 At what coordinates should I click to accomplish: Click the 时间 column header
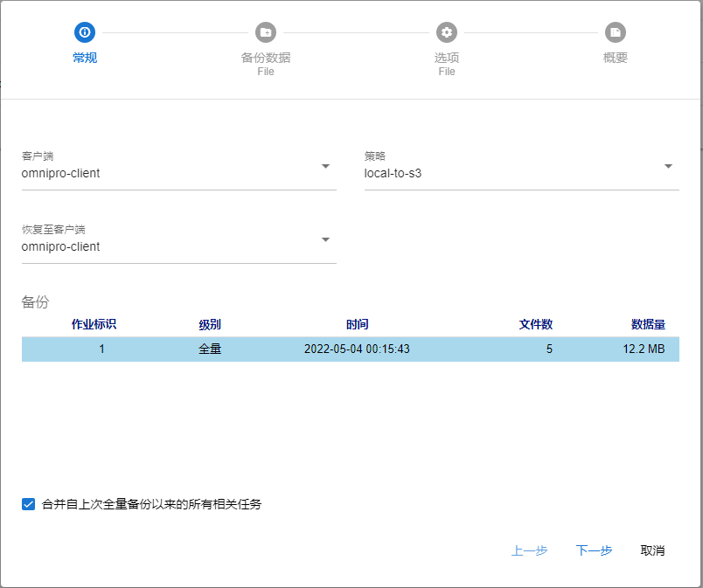(357, 324)
